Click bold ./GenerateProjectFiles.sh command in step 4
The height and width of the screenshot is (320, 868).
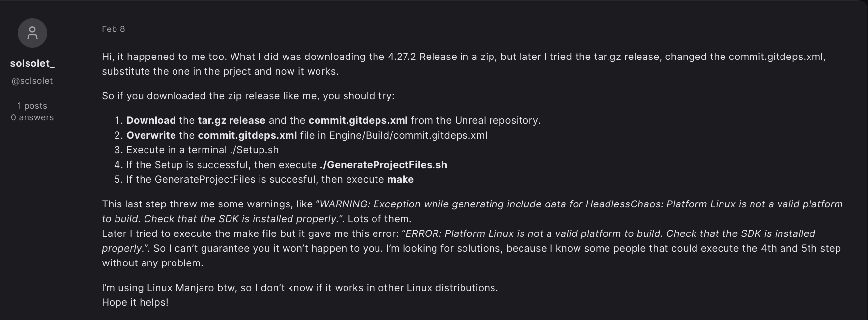[x=383, y=165]
